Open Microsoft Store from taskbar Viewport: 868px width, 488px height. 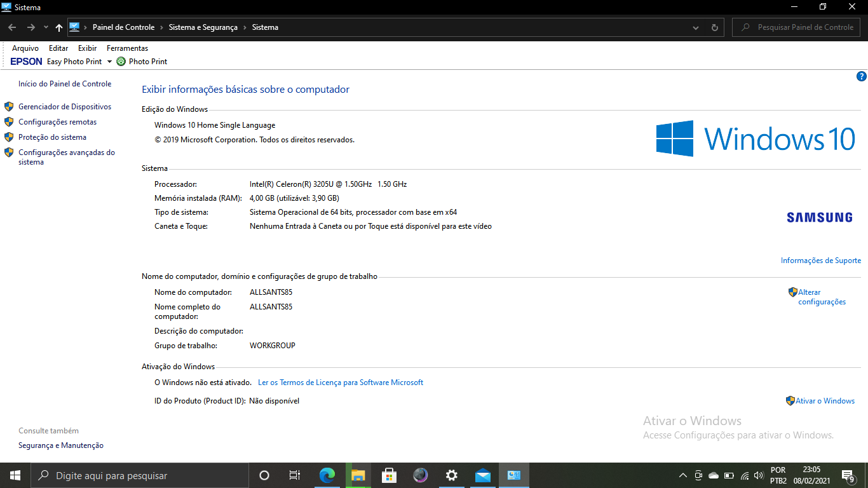coord(390,475)
